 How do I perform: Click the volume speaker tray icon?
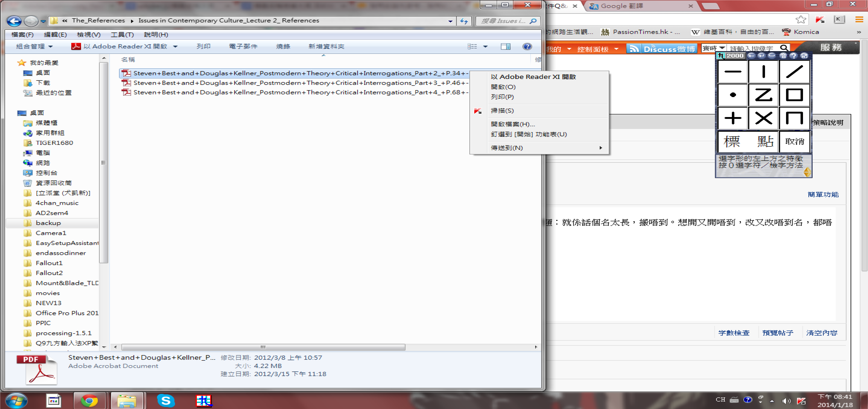pos(786,401)
